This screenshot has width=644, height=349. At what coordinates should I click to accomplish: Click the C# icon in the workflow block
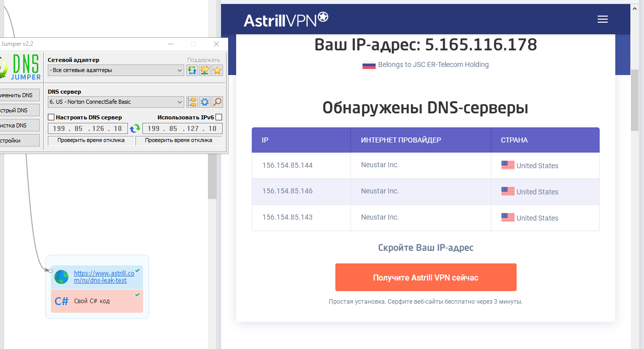tap(61, 301)
